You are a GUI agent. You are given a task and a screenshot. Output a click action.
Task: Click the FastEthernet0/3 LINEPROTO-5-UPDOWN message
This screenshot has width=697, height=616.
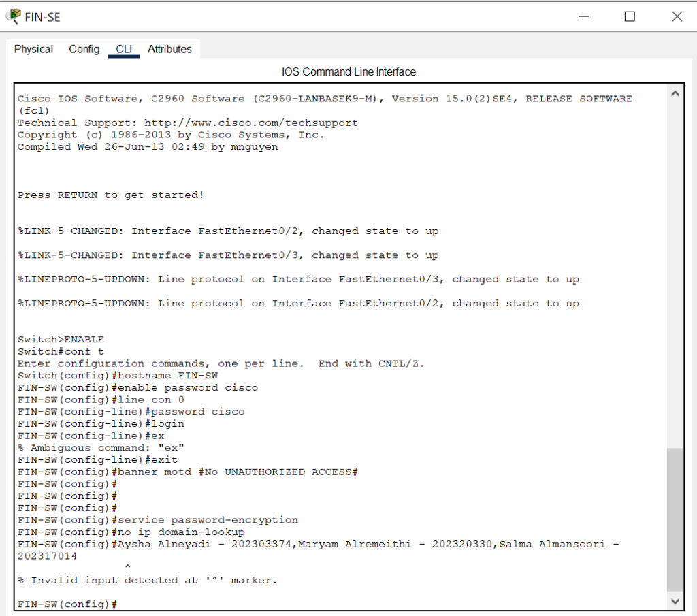pos(298,280)
